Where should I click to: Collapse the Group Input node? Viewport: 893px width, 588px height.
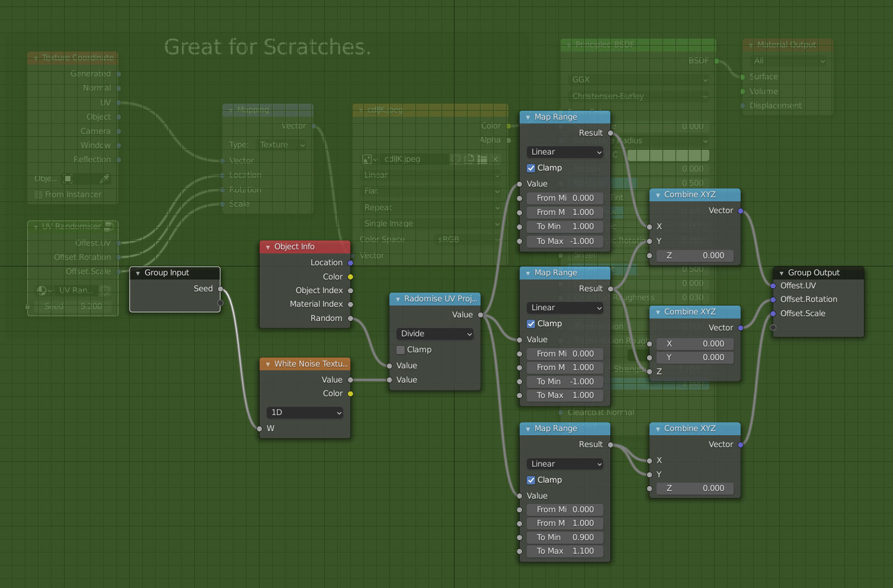pos(138,273)
